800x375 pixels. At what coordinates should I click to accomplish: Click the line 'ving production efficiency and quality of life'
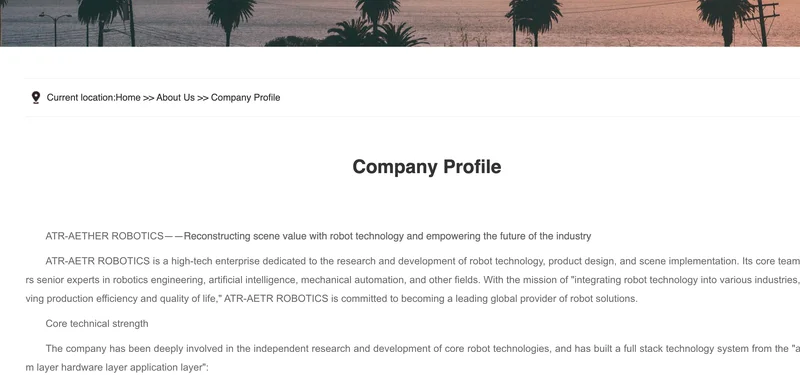click(332, 298)
